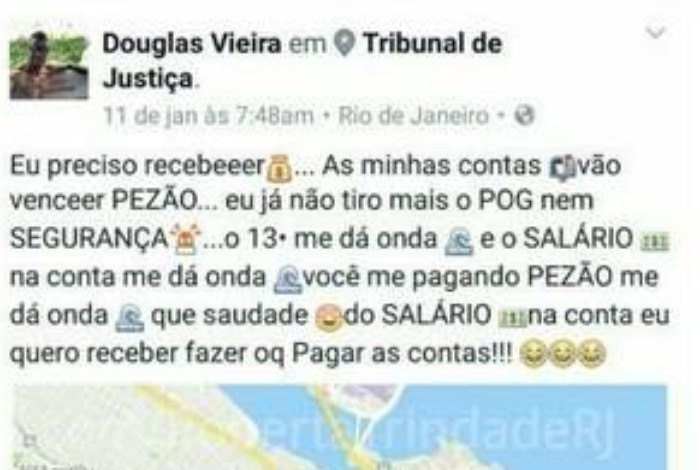Select the location pin icon beside Tribunal
700x470 pixels.
(x=344, y=44)
